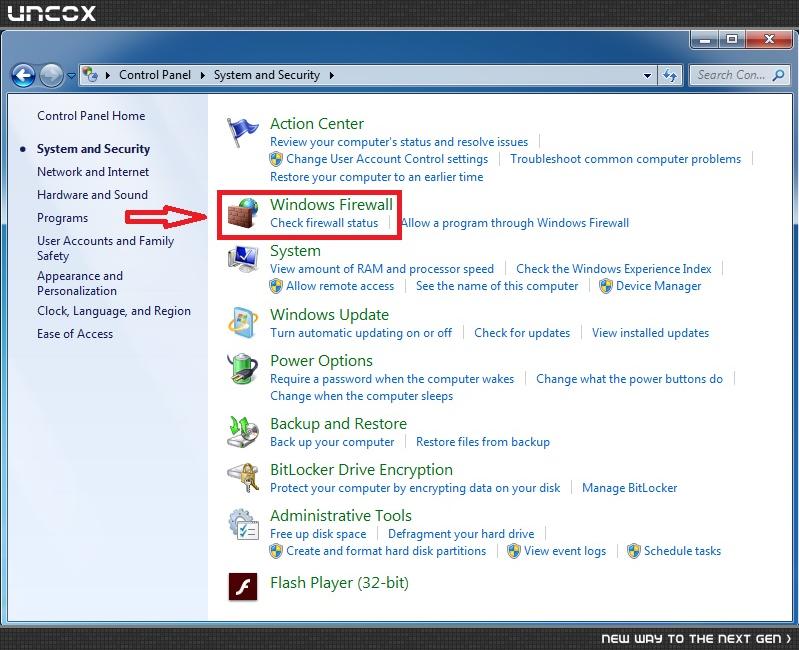Expand arrow before Control Panel breadcrumb

click(x=108, y=75)
